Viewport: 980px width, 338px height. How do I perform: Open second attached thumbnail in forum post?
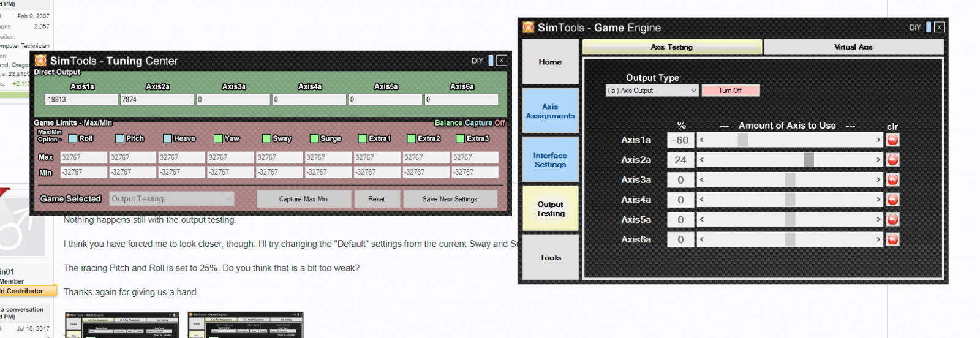point(246,325)
